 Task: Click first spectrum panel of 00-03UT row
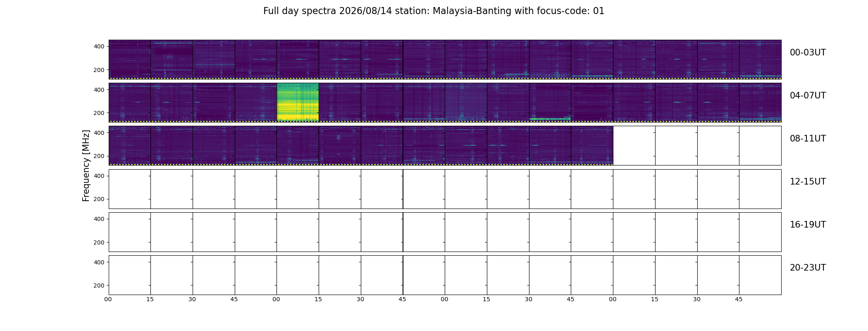[x=130, y=59]
